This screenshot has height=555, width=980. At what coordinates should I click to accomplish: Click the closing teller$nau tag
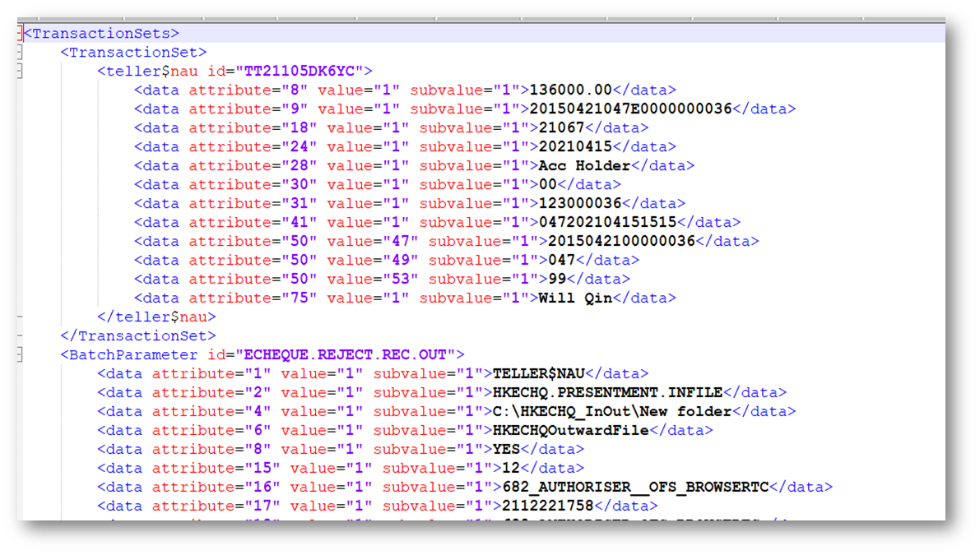(156, 317)
